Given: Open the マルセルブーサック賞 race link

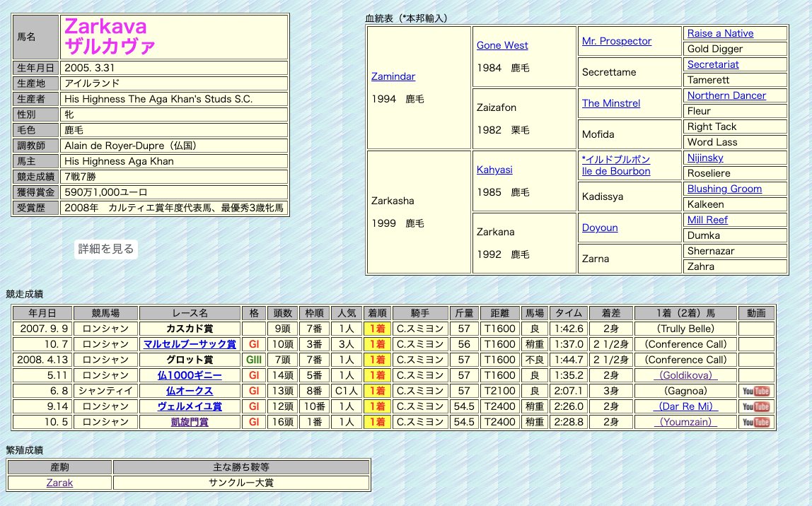Looking at the screenshot, I should point(190,344).
